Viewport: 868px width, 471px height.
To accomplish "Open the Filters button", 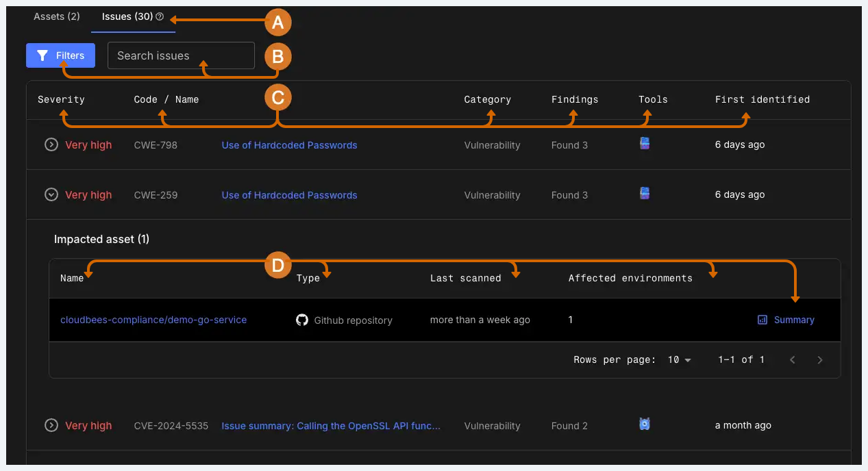I will pos(60,55).
